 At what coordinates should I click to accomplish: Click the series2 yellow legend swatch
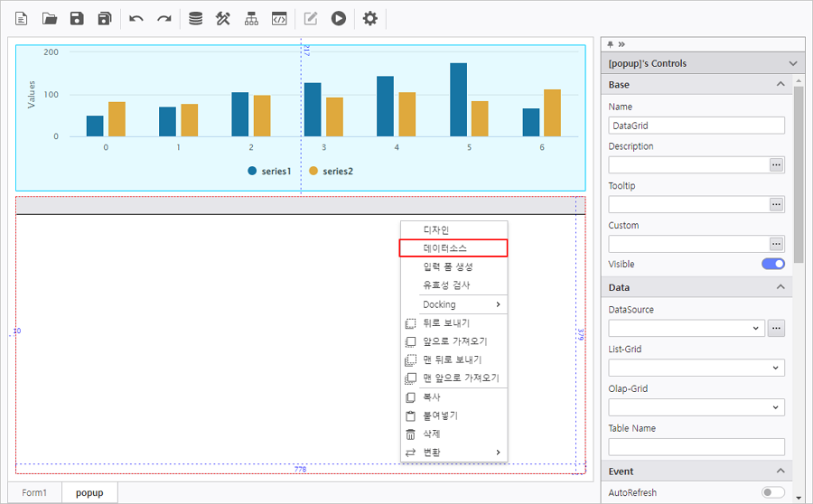click(313, 171)
